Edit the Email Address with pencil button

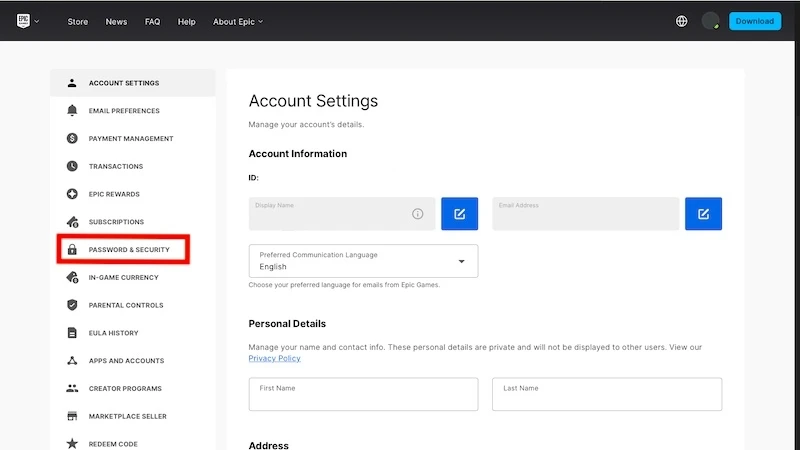pos(704,214)
